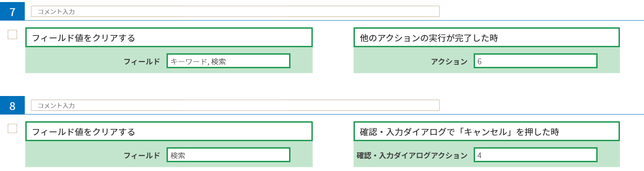644x171 pixels.
Task: Open the 確認・入力ダイアログで「キャンセル」を押した時 condition selector
Action: click(x=487, y=132)
